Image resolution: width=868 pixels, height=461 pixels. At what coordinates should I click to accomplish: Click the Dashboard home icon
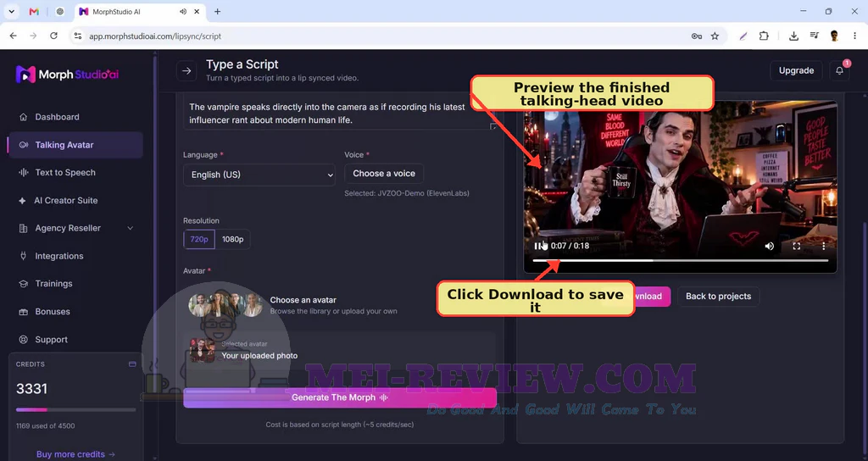pyautogui.click(x=23, y=117)
